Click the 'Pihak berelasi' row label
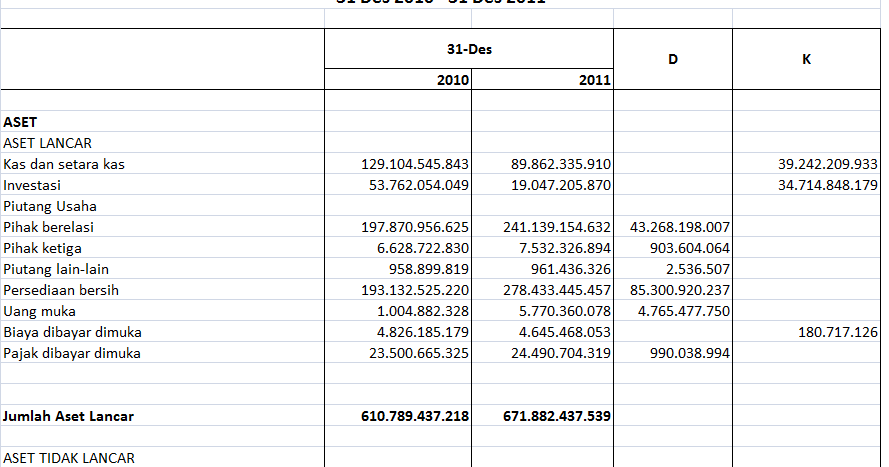 point(48,227)
